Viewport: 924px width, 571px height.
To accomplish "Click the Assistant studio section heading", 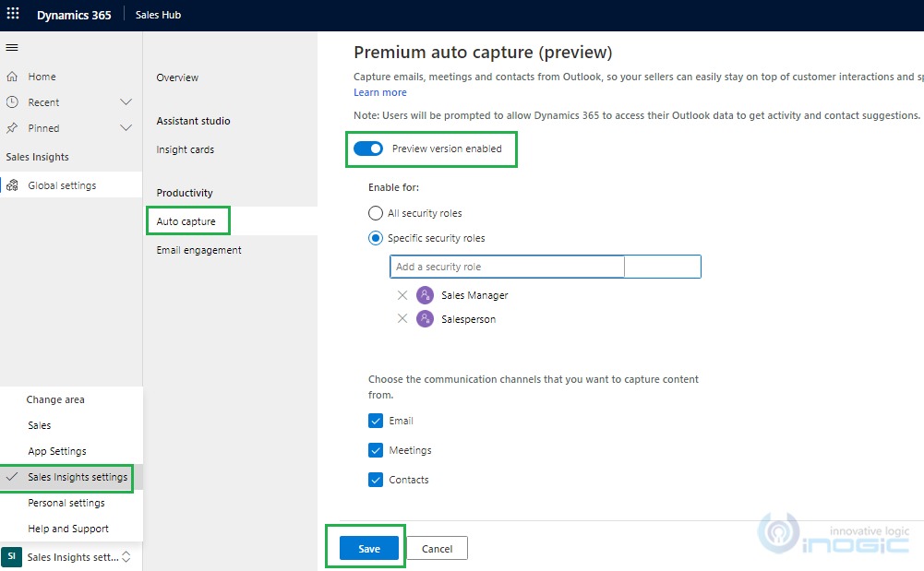I will [193, 121].
